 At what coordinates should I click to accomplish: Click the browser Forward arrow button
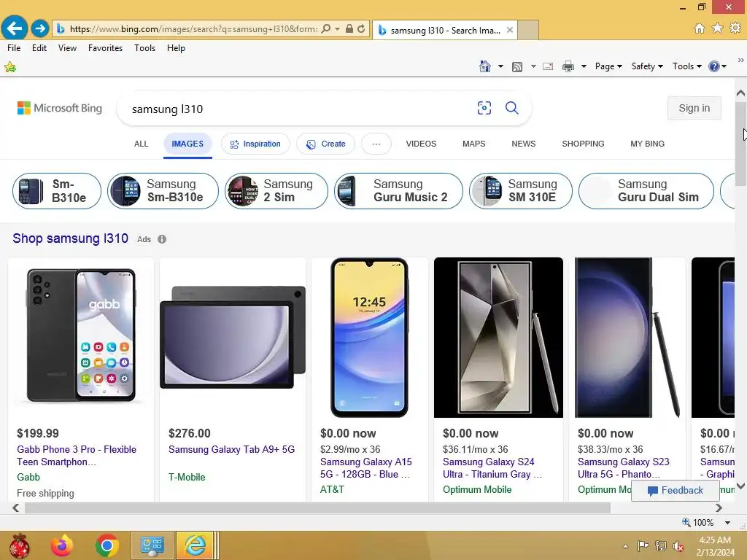click(x=40, y=28)
